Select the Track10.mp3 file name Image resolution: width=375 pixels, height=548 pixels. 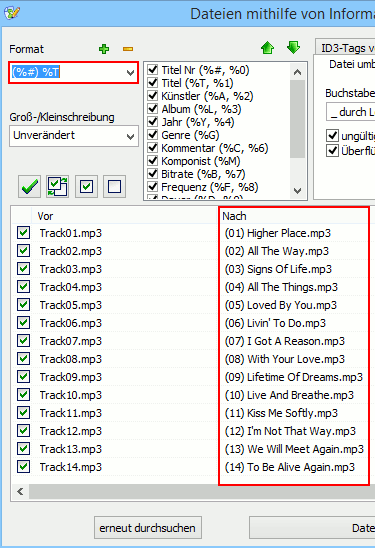point(71,395)
